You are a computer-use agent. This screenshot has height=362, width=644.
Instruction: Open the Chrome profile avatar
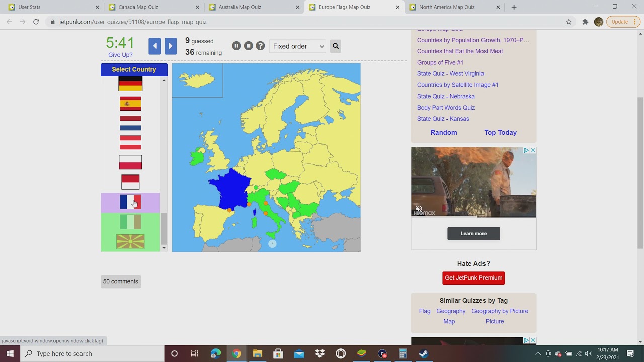click(598, 22)
